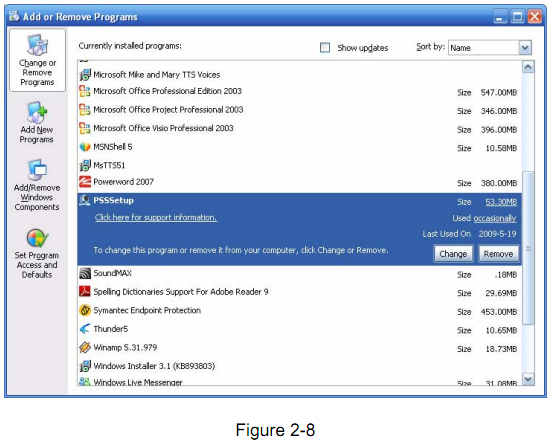Open Add New Programs sidebar icon

click(37, 112)
